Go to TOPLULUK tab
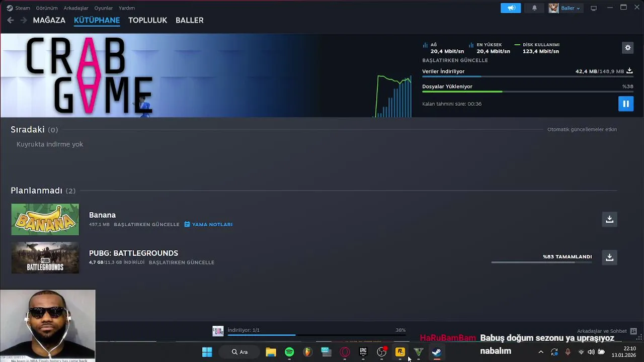 coord(147,20)
